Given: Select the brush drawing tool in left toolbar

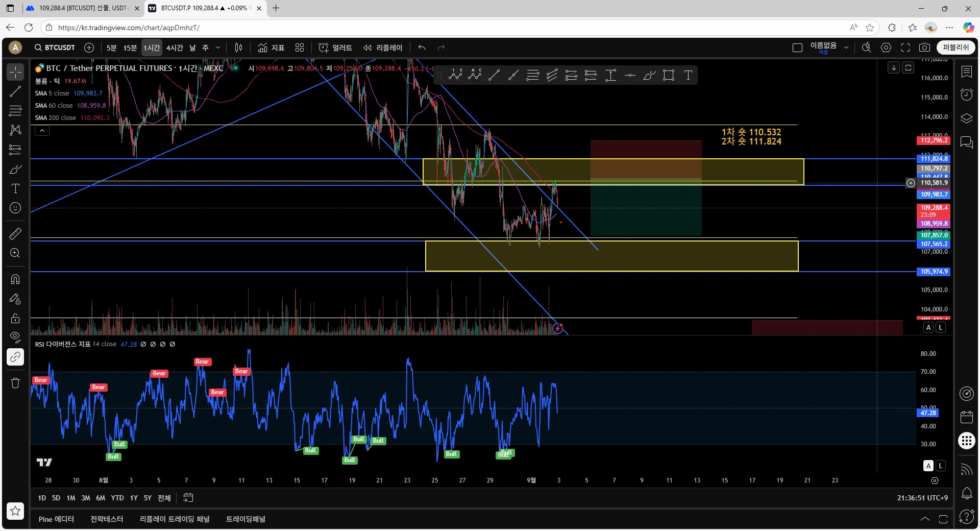Looking at the screenshot, I should click(15, 169).
